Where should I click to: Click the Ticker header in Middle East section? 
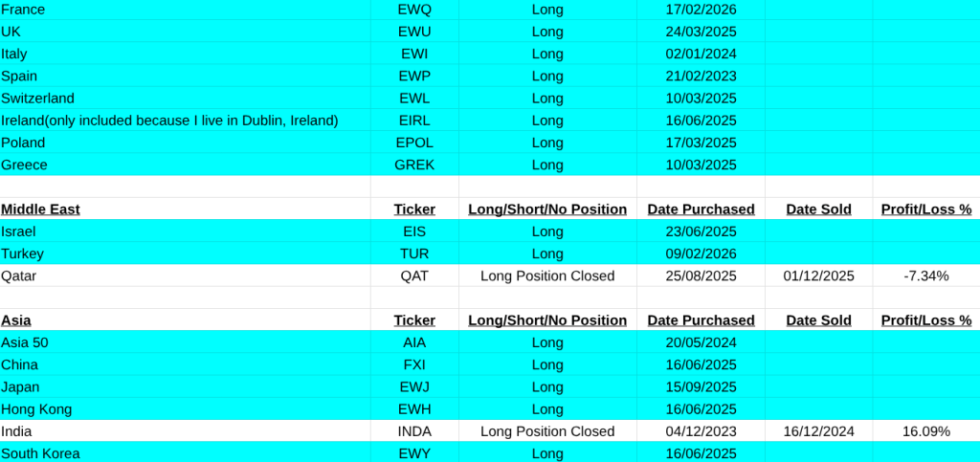(x=414, y=209)
